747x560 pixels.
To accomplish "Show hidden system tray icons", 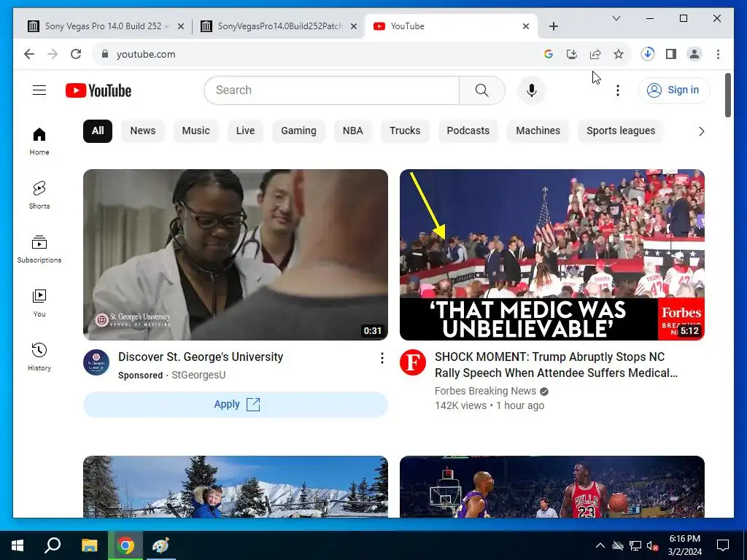I will pyautogui.click(x=600, y=545).
